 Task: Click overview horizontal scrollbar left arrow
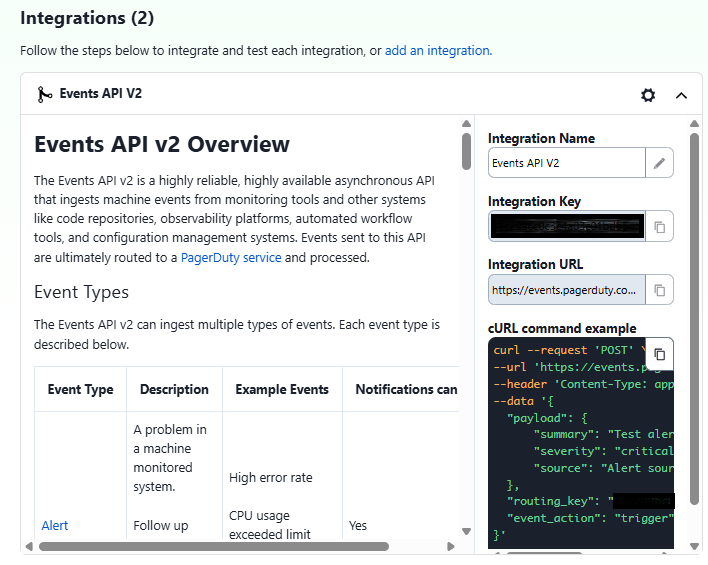pyautogui.click(x=29, y=546)
